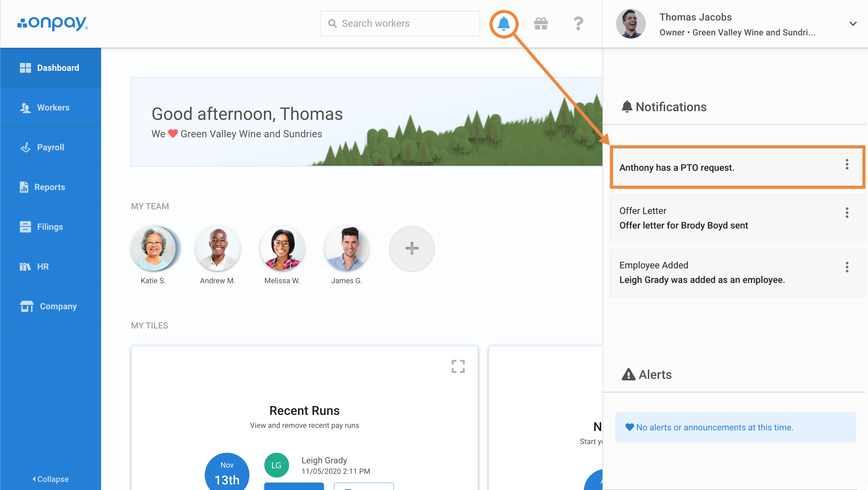Click the Notifications panel heading
The image size is (868, 490).
coord(664,107)
